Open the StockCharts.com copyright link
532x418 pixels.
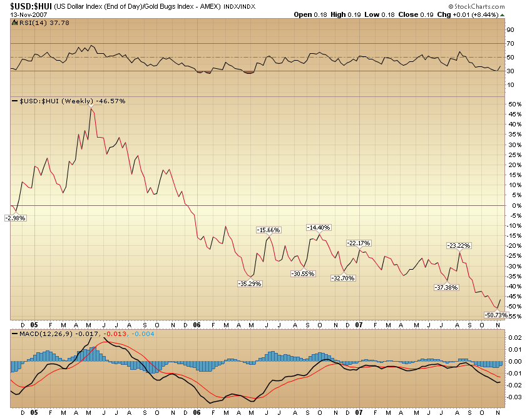click(476, 6)
